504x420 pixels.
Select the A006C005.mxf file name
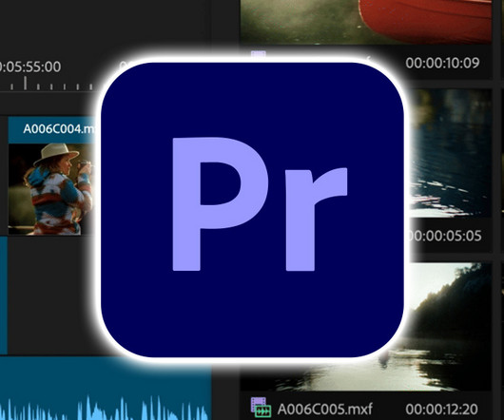click(x=325, y=410)
